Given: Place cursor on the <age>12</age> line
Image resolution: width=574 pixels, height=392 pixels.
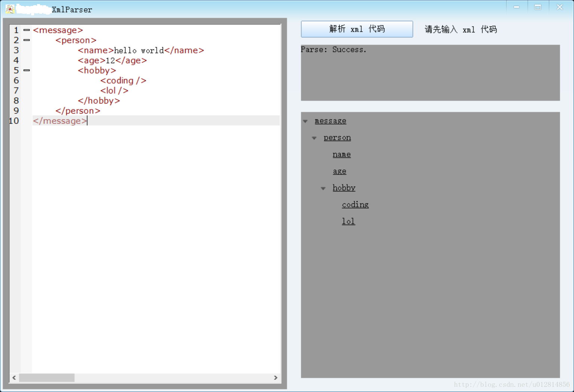Looking at the screenshot, I should [x=112, y=60].
